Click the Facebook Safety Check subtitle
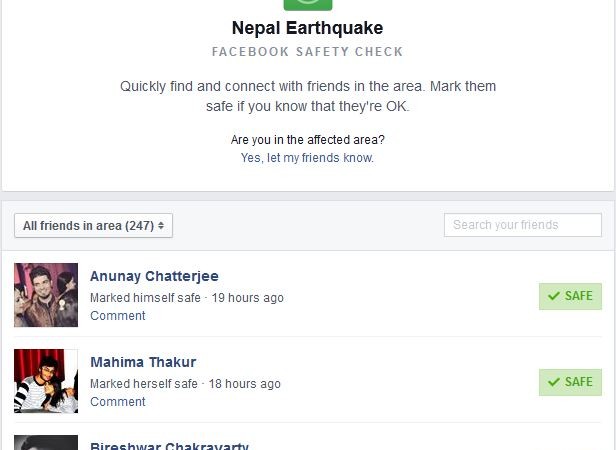This screenshot has width=616, height=450. click(x=307, y=52)
